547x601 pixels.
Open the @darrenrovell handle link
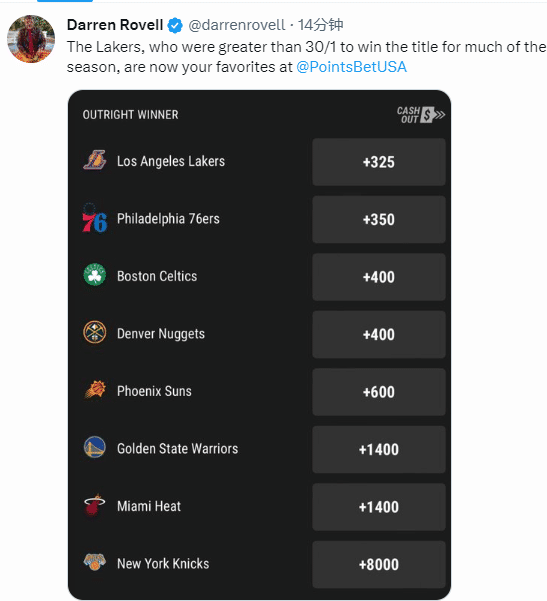tap(237, 25)
